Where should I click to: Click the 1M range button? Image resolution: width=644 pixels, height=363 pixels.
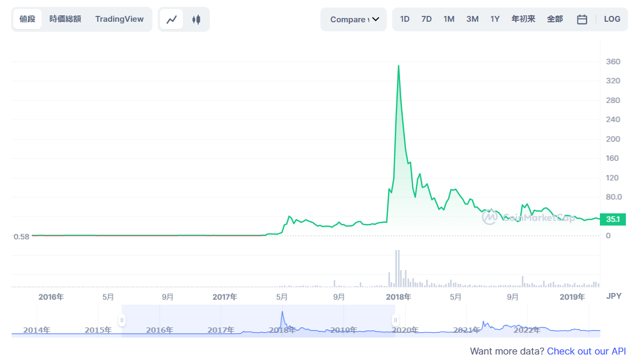(x=449, y=18)
